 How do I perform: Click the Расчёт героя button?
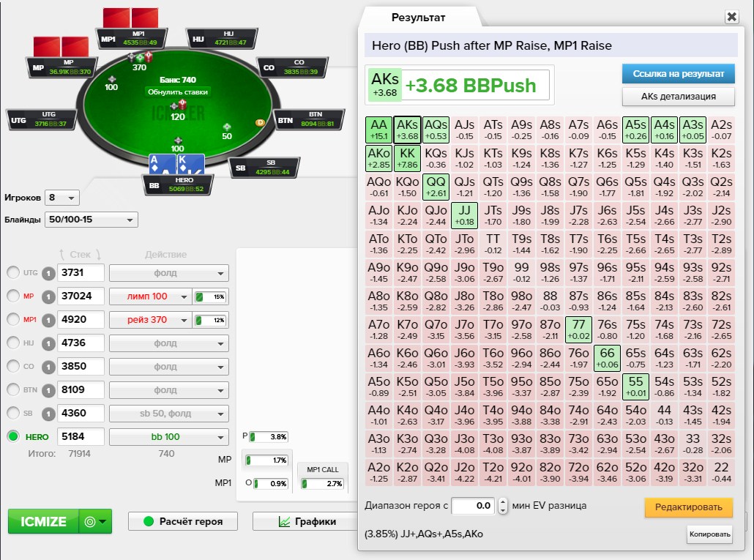pyautogui.click(x=183, y=521)
